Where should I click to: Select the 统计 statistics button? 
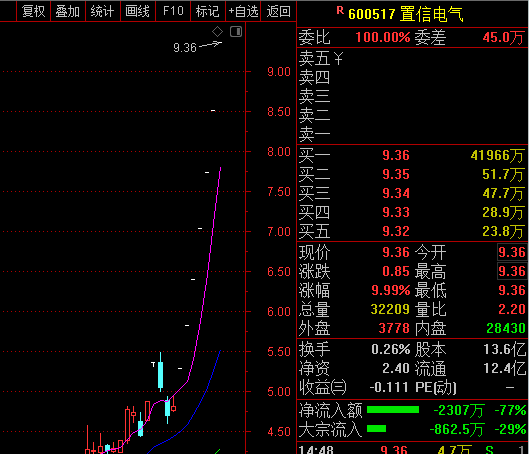103,11
